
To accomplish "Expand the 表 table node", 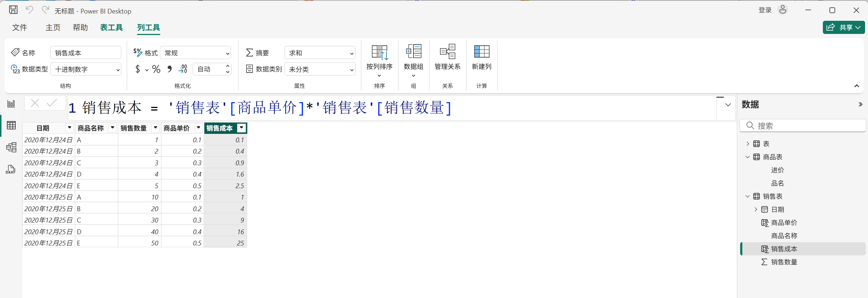I will [747, 144].
